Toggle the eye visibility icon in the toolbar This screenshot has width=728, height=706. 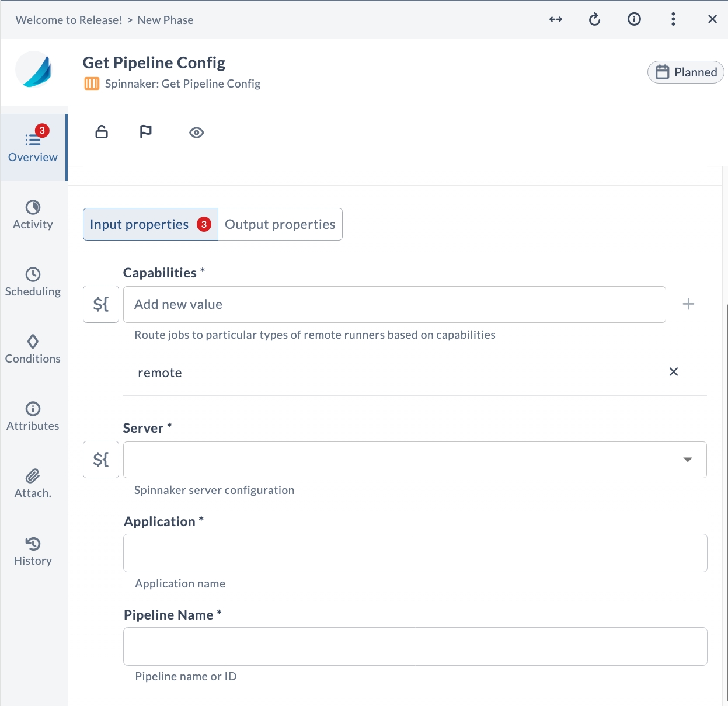click(x=196, y=133)
